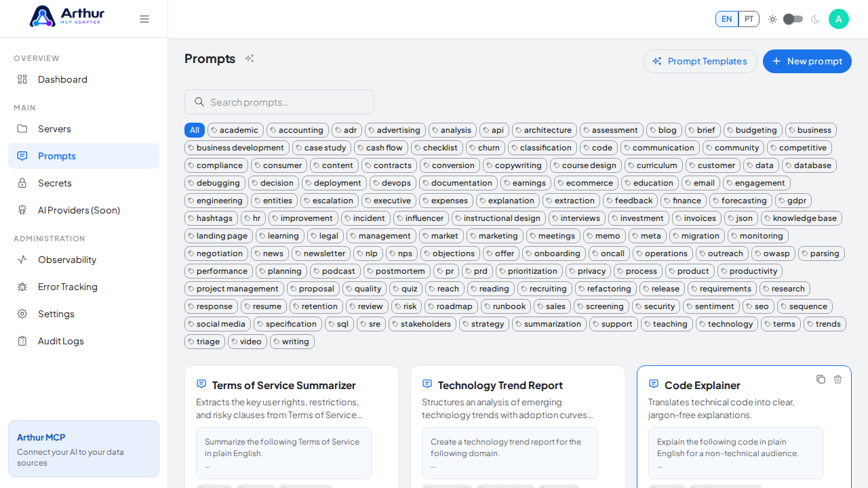Filter prompts by project management tag
The height and width of the screenshot is (488, 868).
click(x=234, y=289)
